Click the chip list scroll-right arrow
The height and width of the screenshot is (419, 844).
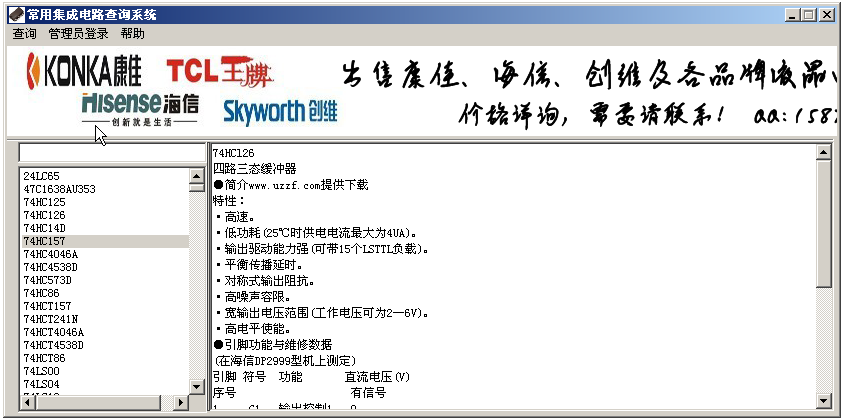tap(181, 402)
